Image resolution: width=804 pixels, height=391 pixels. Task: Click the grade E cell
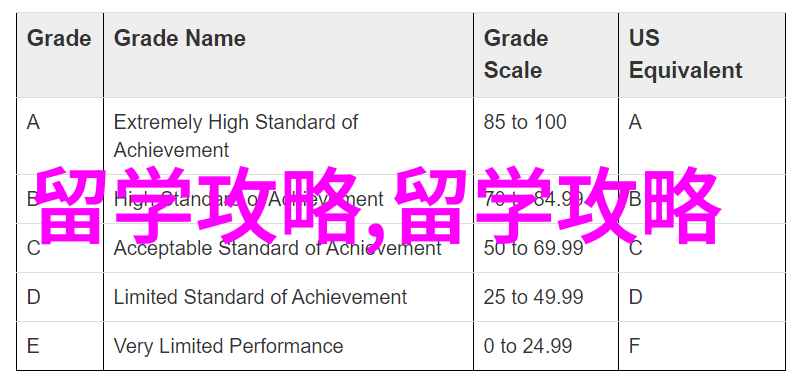click(60, 346)
